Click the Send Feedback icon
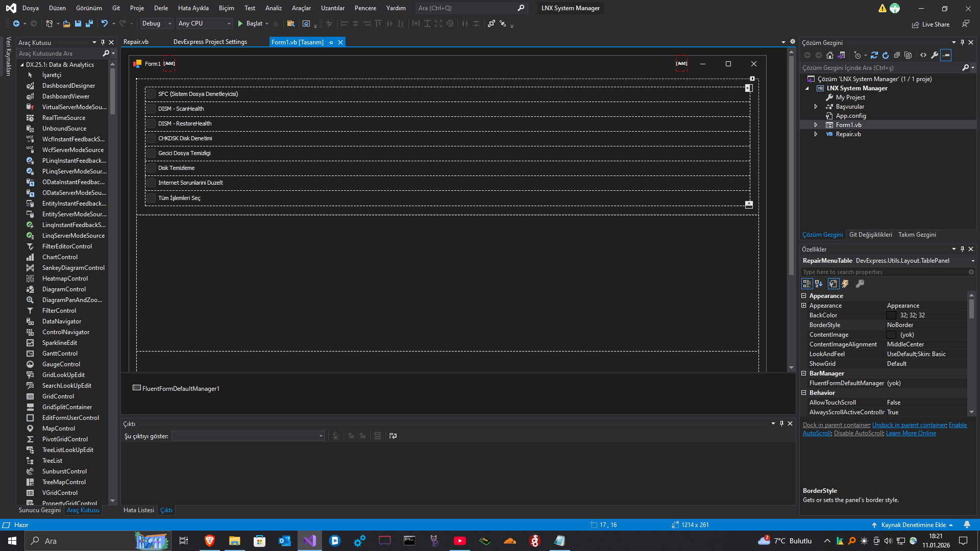Image resolution: width=980 pixels, height=551 pixels. (965, 24)
